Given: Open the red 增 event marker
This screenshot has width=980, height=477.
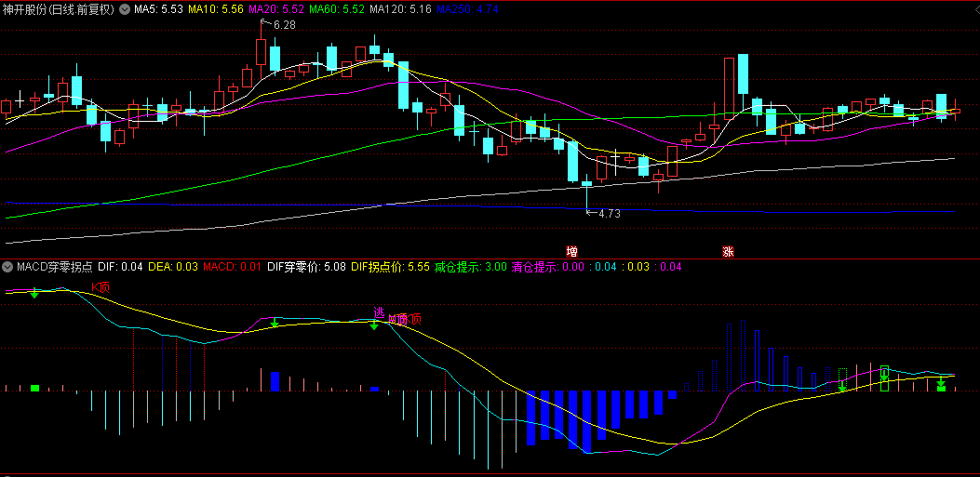Looking at the screenshot, I should [571, 252].
